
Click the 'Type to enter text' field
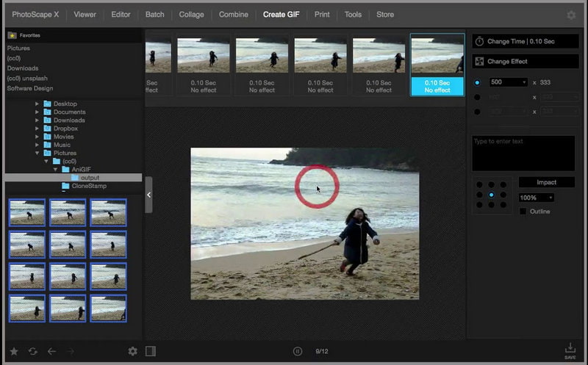click(x=523, y=153)
